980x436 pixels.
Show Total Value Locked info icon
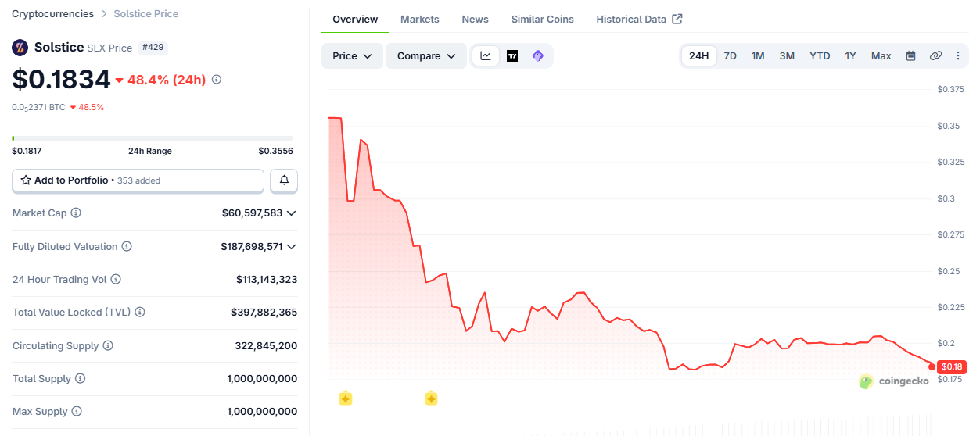[x=140, y=312]
